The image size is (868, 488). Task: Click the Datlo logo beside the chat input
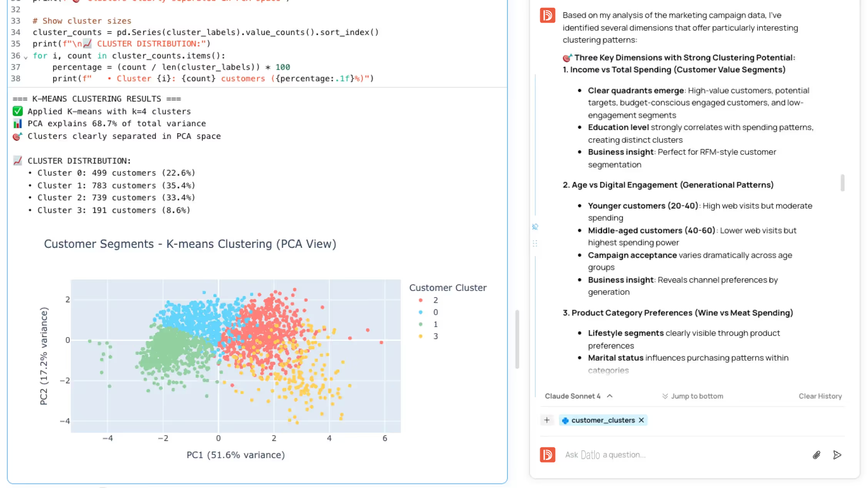547,455
